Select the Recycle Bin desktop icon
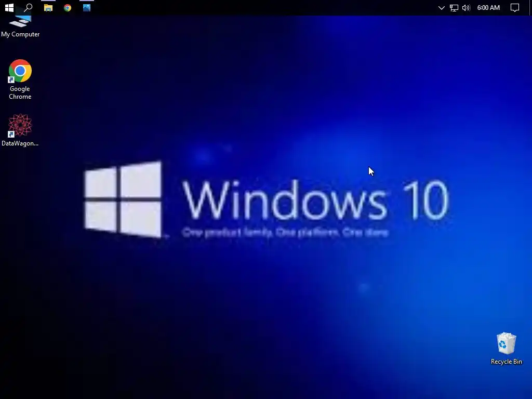 pos(506,349)
